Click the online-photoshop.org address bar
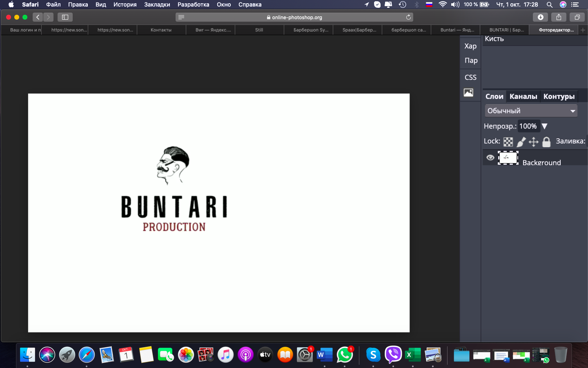The image size is (588, 368). (294, 17)
